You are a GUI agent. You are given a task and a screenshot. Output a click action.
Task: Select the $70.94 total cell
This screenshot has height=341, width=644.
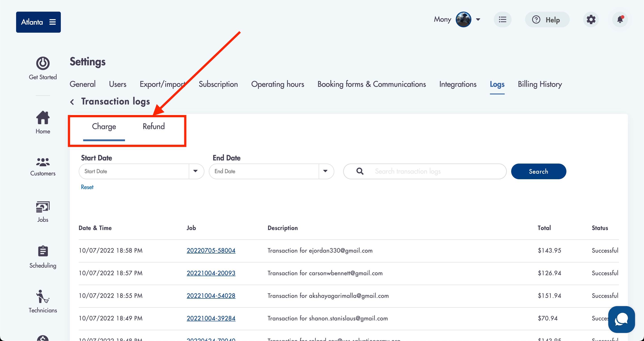[547, 318]
